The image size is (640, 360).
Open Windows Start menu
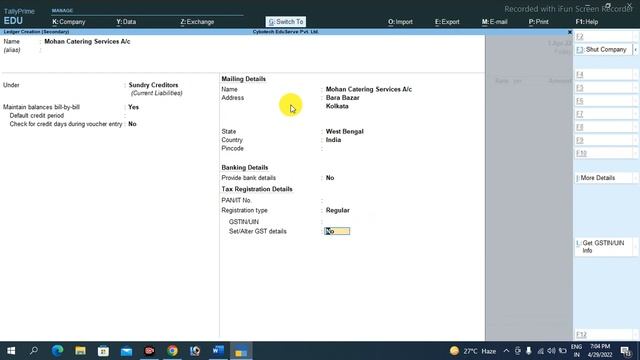pos(11,351)
